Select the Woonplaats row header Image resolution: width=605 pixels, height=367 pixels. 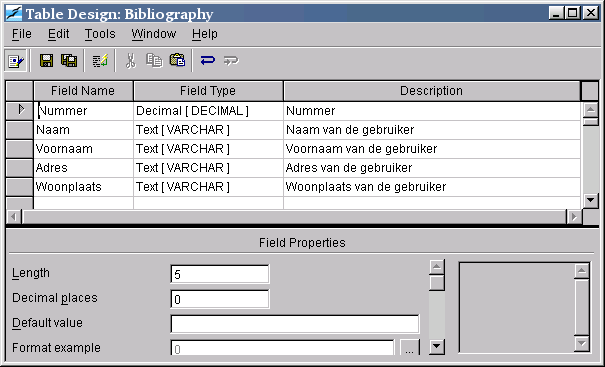click(20, 187)
